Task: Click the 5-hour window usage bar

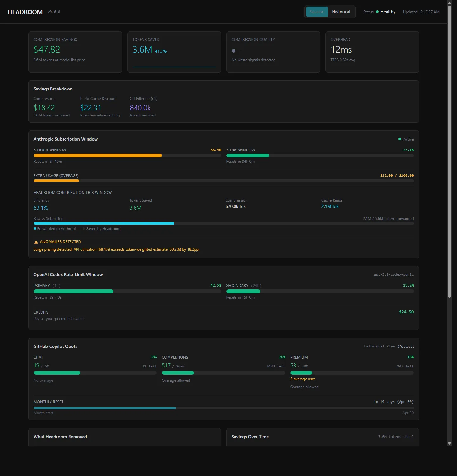Action: (127, 155)
